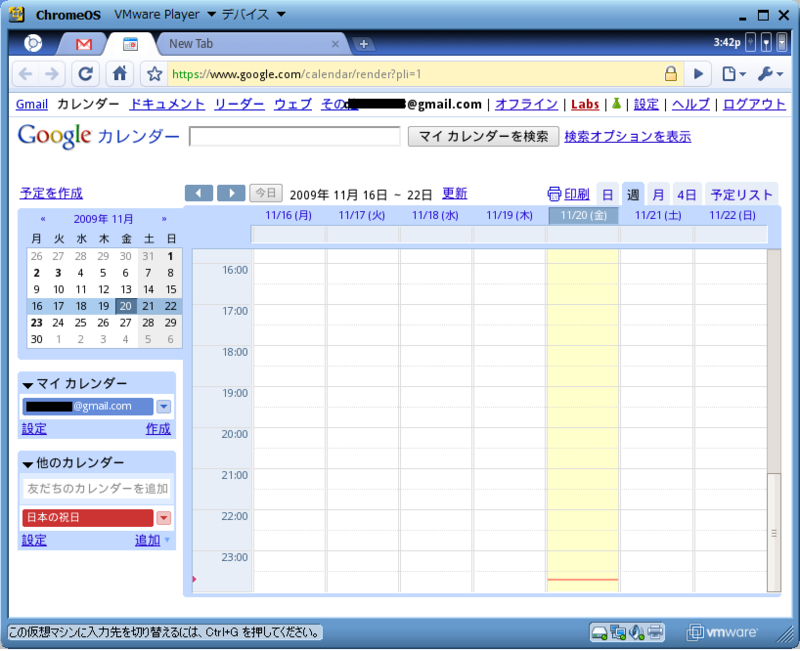This screenshot has height=651, width=800.
Task: Go to next week arrow button
Action: [231, 193]
